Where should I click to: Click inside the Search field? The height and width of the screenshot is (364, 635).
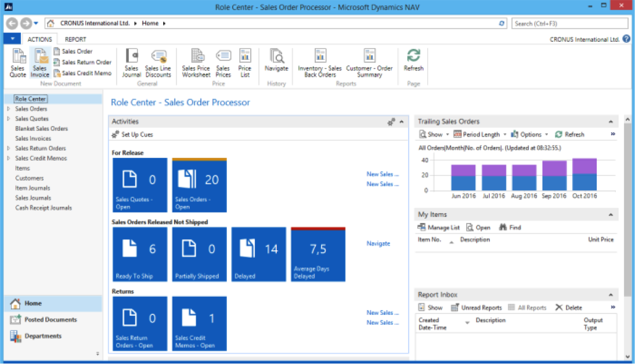[x=569, y=23]
